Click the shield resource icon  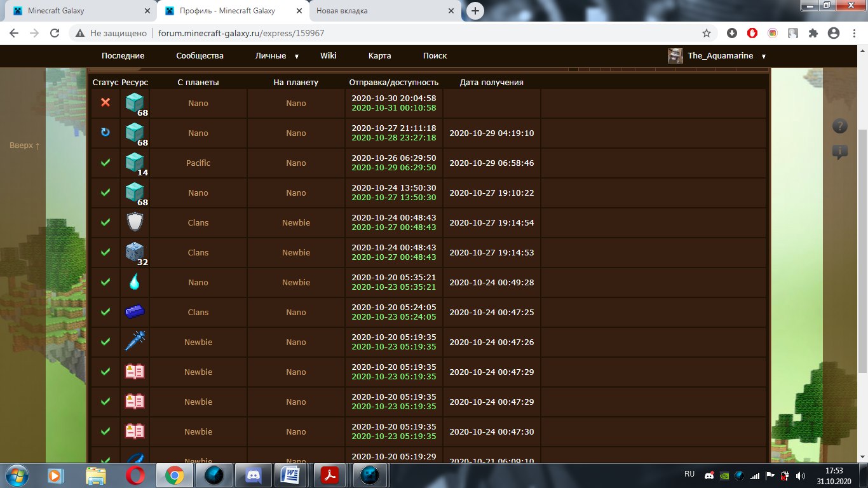click(x=135, y=222)
